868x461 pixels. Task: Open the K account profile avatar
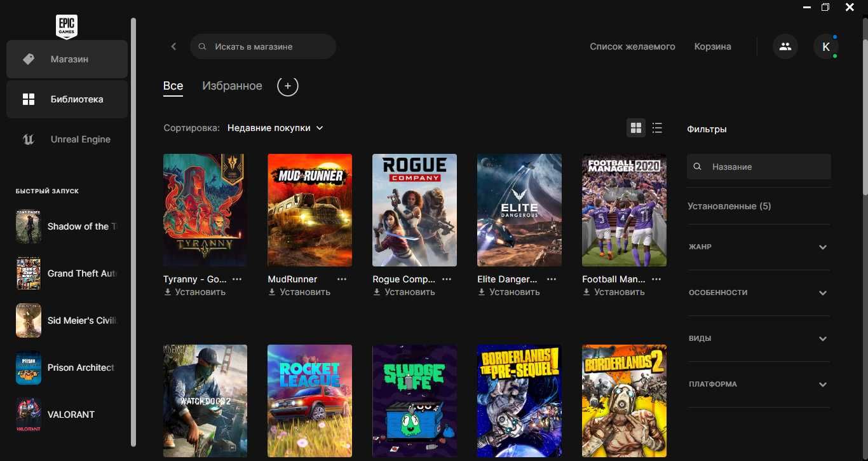pyautogui.click(x=826, y=46)
